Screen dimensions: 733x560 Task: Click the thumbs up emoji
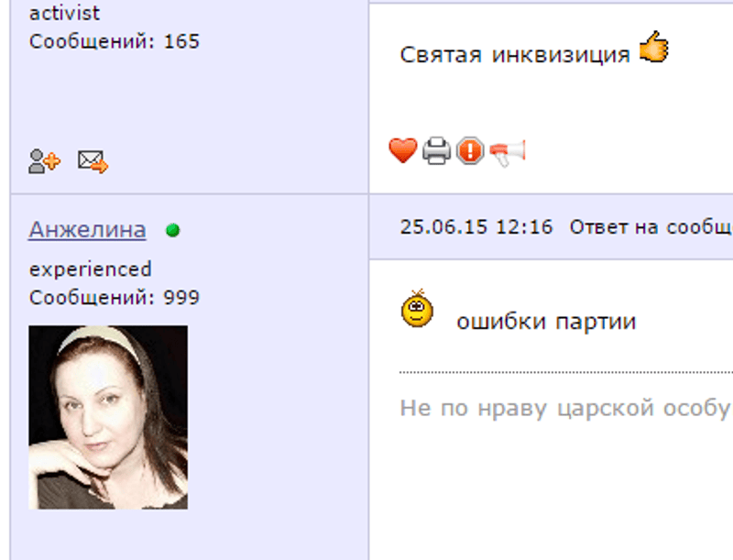click(654, 46)
